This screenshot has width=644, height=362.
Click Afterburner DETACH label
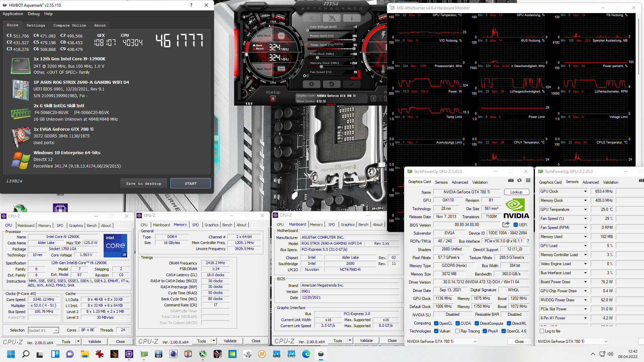(331, 104)
